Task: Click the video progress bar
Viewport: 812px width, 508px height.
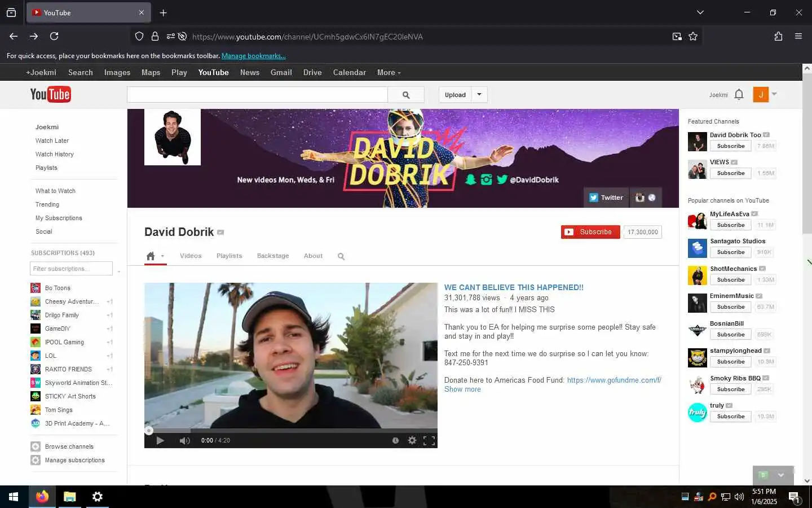Action: click(291, 431)
